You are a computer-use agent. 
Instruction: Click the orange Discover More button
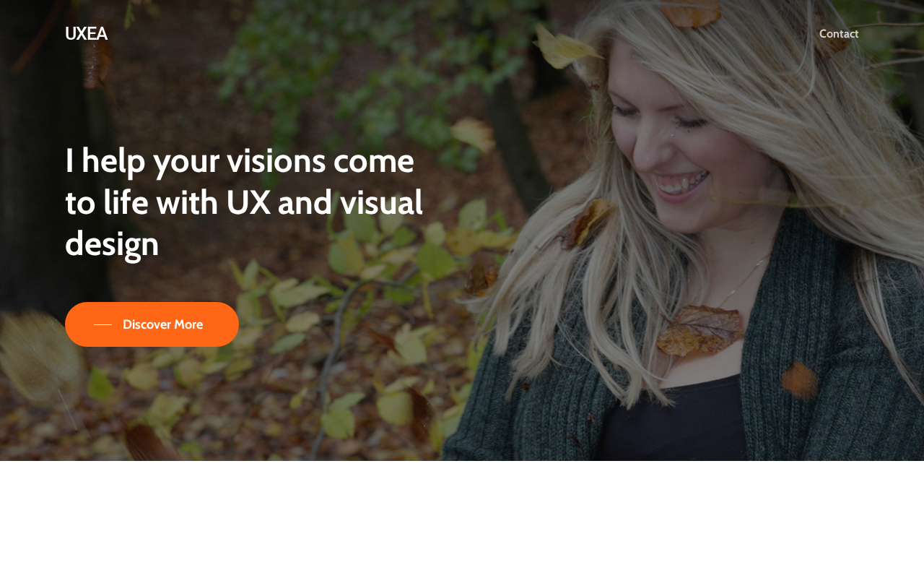click(x=152, y=324)
